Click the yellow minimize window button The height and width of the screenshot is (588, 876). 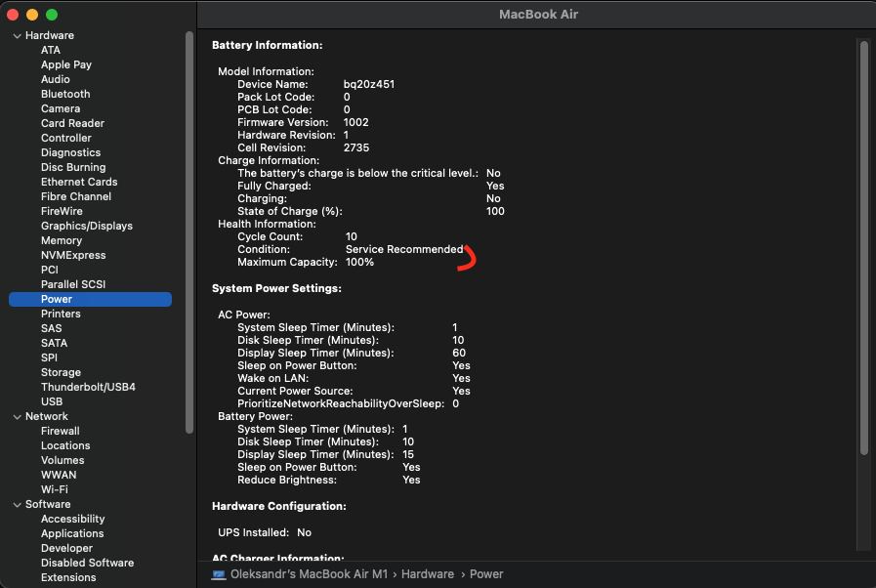pyautogui.click(x=32, y=15)
